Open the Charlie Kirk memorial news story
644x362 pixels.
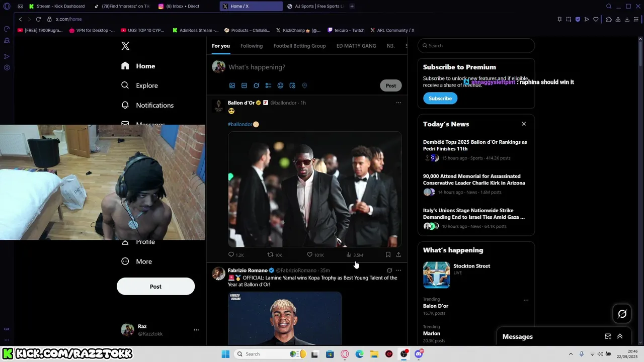(476, 184)
